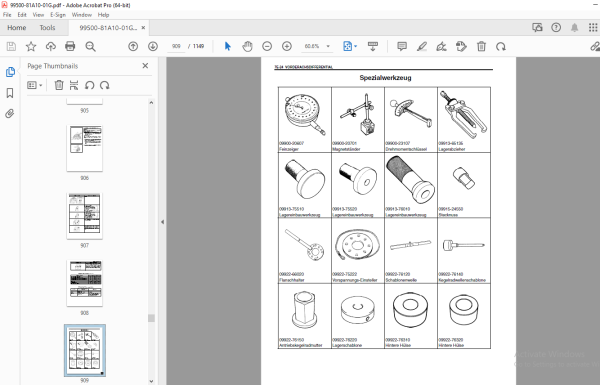Open the notifications bell icon
This screenshot has height=385, width=600.
click(x=574, y=27)
